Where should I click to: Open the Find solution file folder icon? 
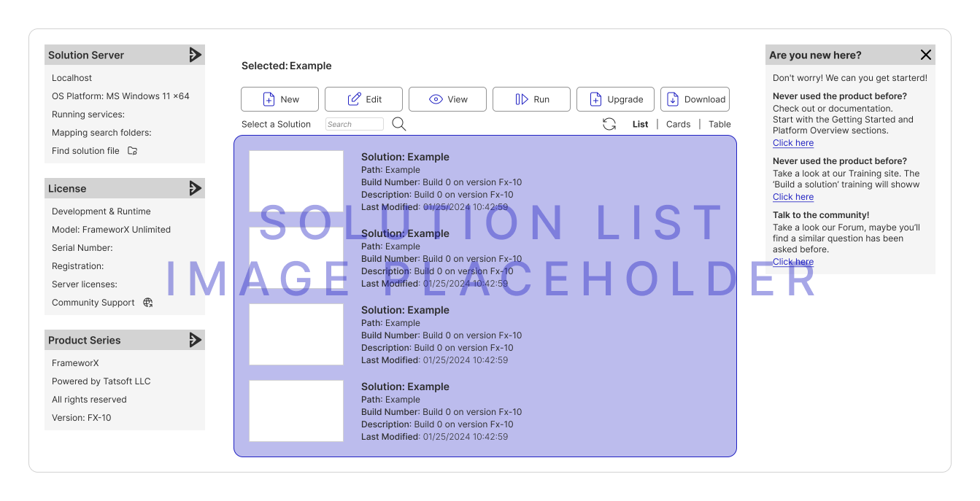(132, 151)
